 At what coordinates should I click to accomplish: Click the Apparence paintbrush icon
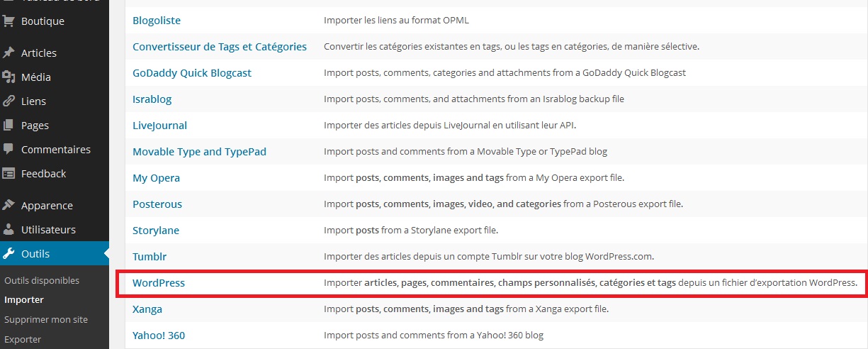(x=9, y=206)
